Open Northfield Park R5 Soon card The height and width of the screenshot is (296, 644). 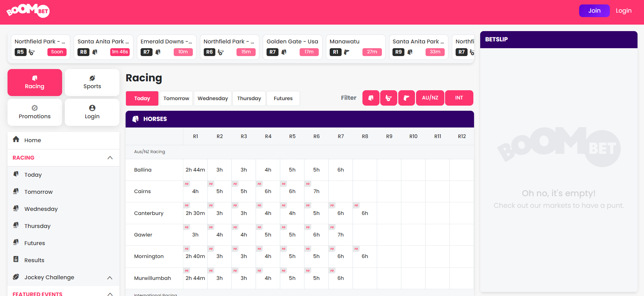[41, 47]
